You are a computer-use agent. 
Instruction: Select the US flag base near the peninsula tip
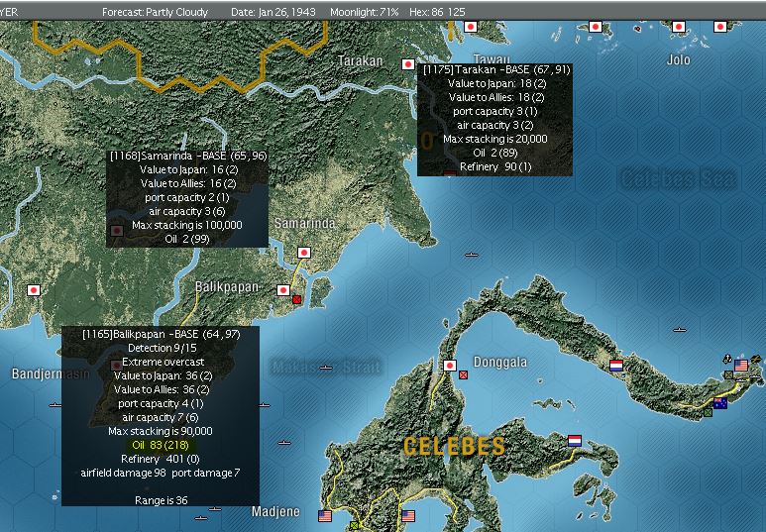(741, 366)
